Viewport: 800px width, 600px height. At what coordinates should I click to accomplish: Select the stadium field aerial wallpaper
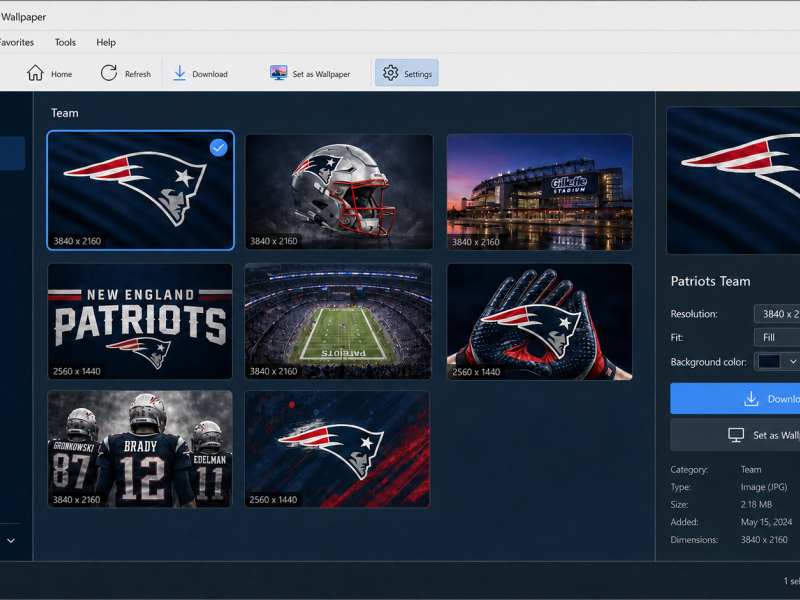click(x=338, y=321)
